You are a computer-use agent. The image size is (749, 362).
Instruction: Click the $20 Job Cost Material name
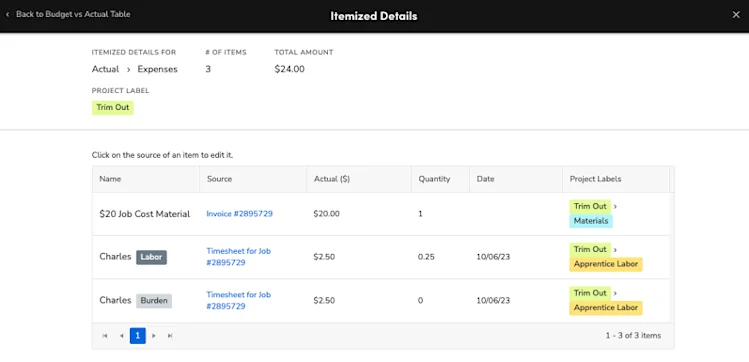coord(145,214)
